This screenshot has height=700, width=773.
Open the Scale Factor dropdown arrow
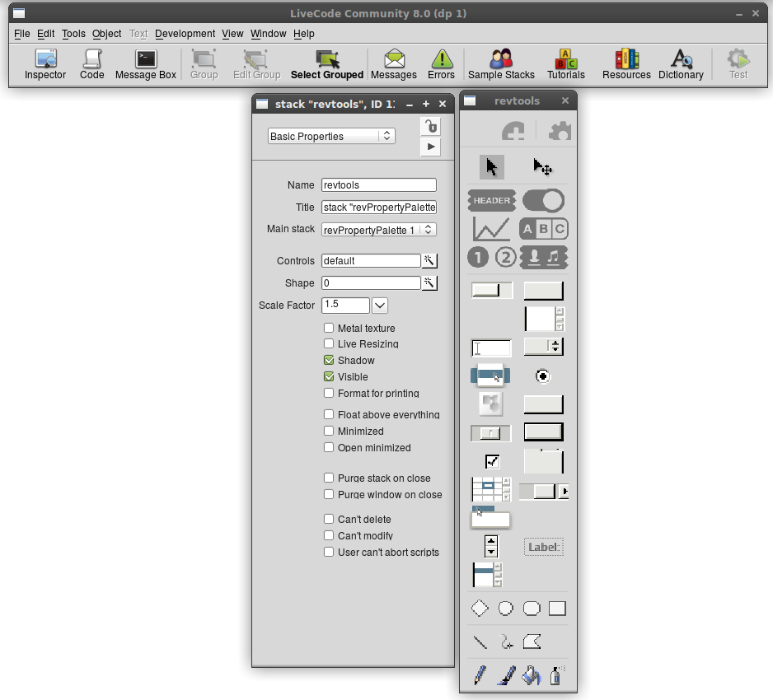pos(379,306)
